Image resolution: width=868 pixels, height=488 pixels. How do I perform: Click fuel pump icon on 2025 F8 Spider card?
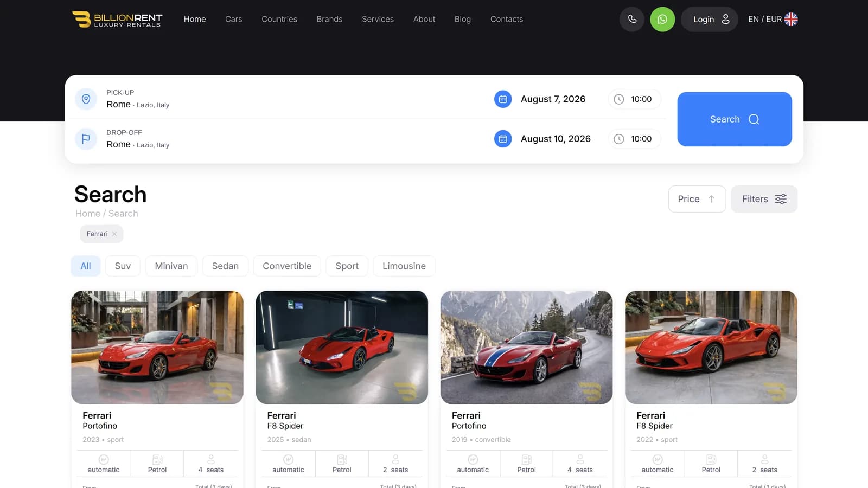342,459
